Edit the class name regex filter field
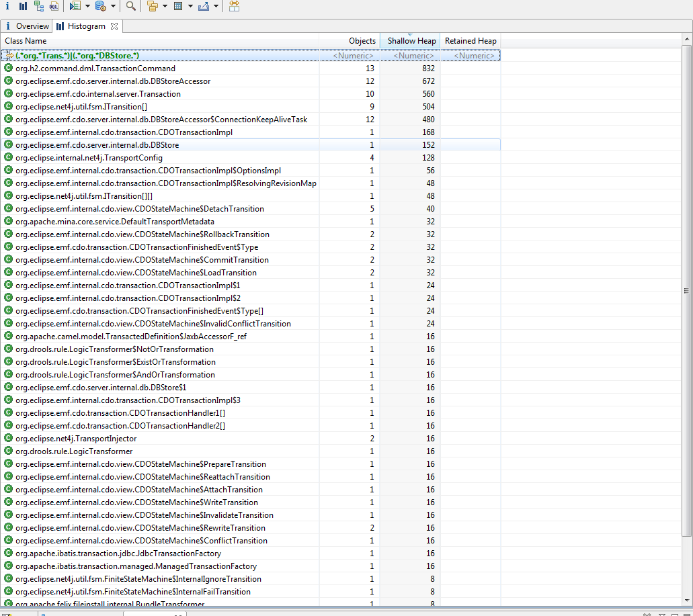Image resolution: width=693 pixels, height=616 pixels. click(160, 56)
